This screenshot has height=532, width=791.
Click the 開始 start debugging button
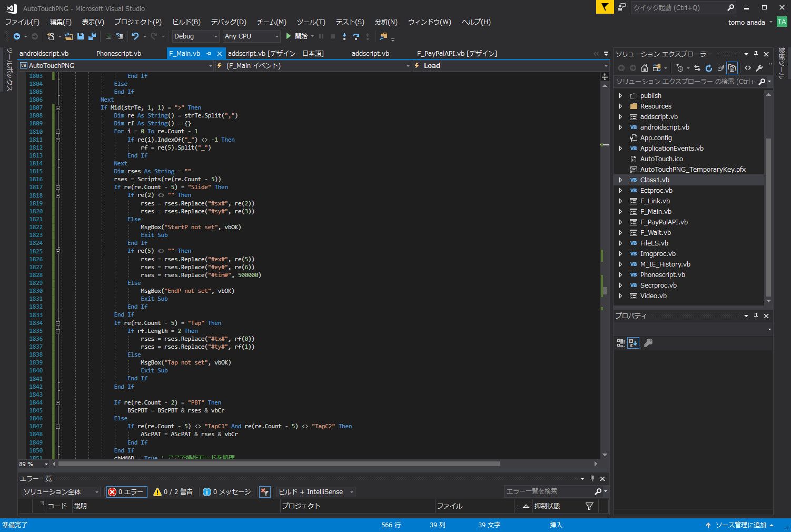pos(296,36)
